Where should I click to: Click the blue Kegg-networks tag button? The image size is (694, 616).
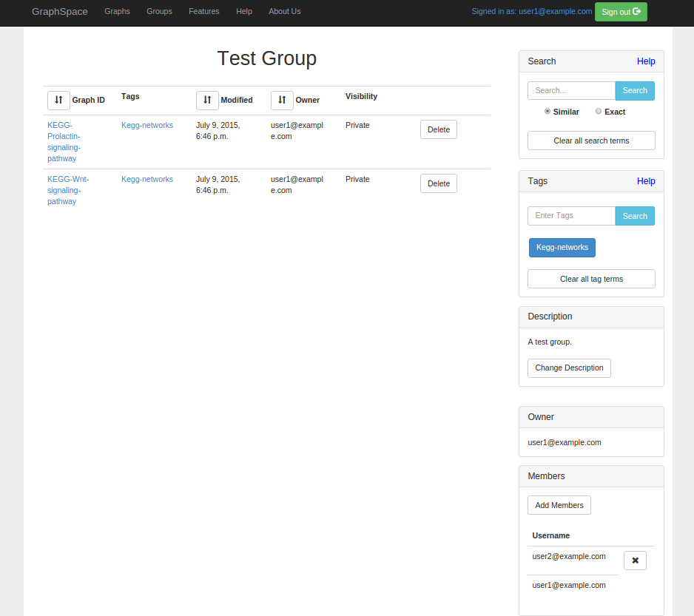click(x=562, y=248)
